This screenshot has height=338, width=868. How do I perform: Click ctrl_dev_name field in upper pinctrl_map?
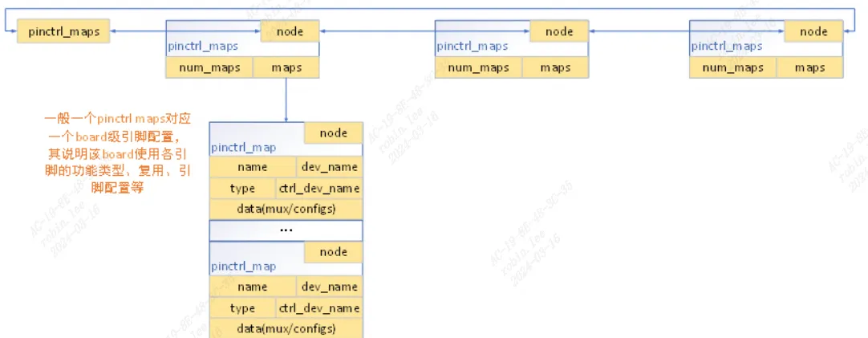pos(318,188)
